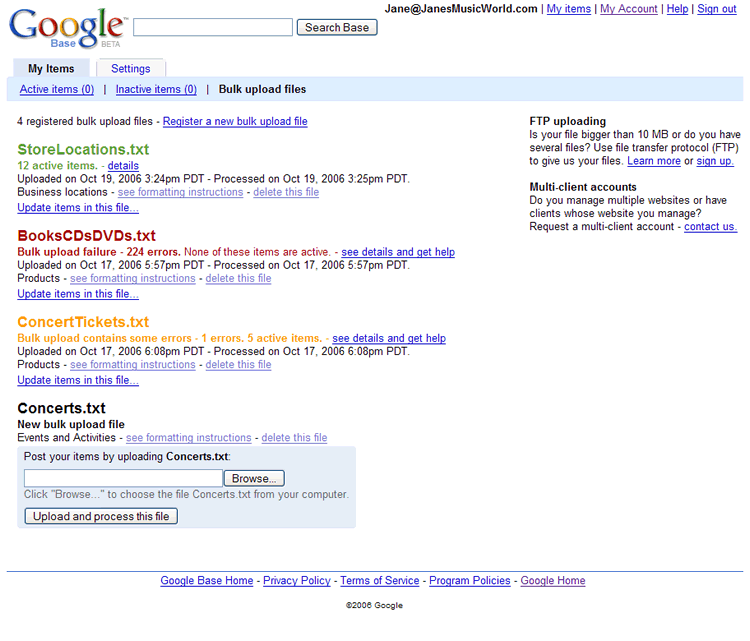Click the 'New bulk upload file' label
This screenshot has width=750, height=641.
pyautogui.click(x=71, y=424)
